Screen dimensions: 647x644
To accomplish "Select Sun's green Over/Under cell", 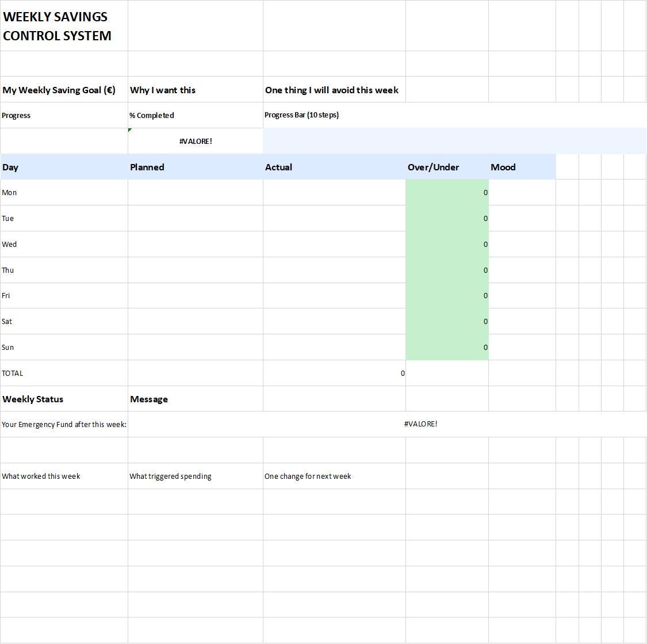I will (447, 347).
